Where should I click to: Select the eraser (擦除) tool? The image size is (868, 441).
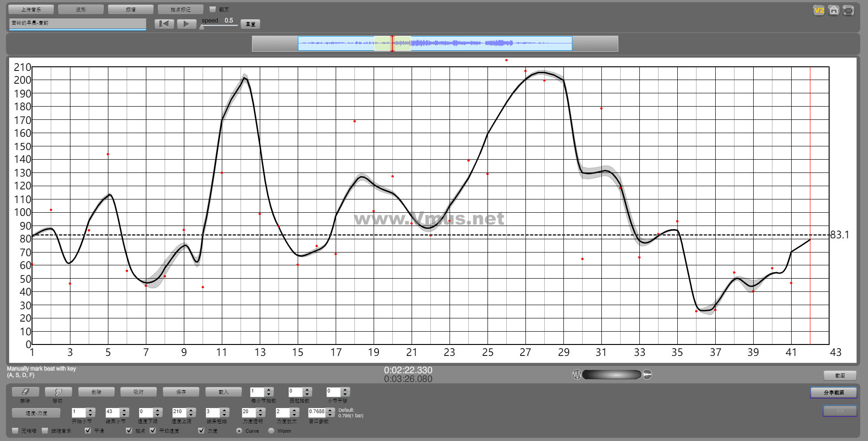pyautogui.click(x=25, y=392)
